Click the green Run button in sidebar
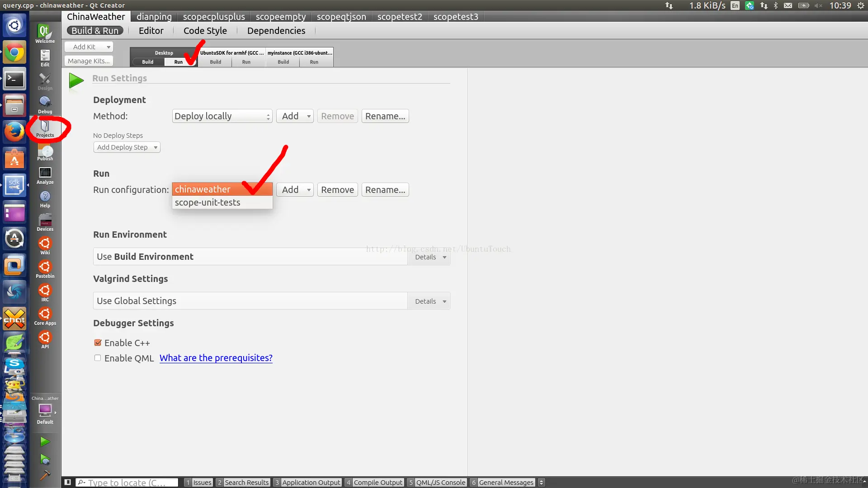 click(x=45, y=441)
